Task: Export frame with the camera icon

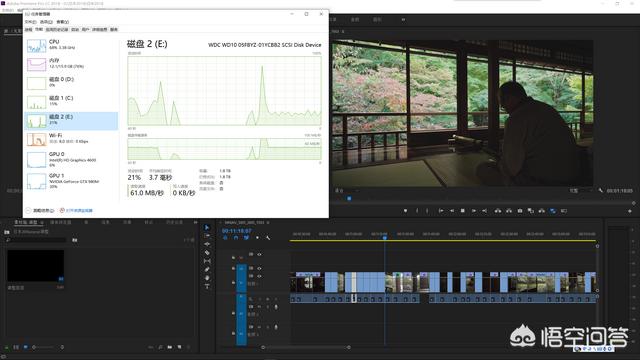Action: [x=520, y=211]
